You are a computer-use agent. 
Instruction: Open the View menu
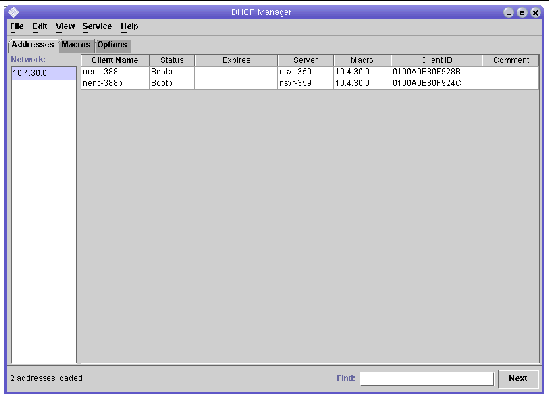(65, 26)
